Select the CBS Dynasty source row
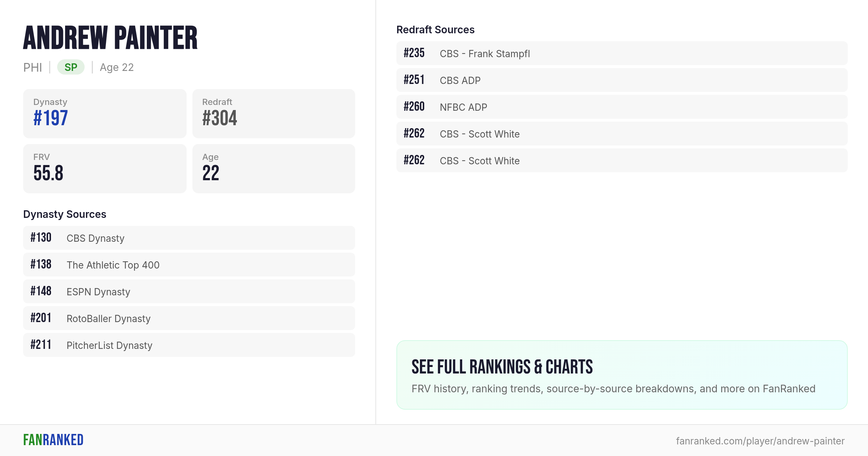 189,238
